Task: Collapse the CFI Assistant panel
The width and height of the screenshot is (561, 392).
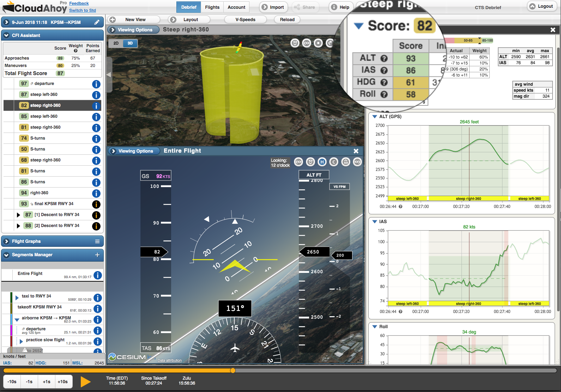Action: pyautogui.click(x=6, y=35)
